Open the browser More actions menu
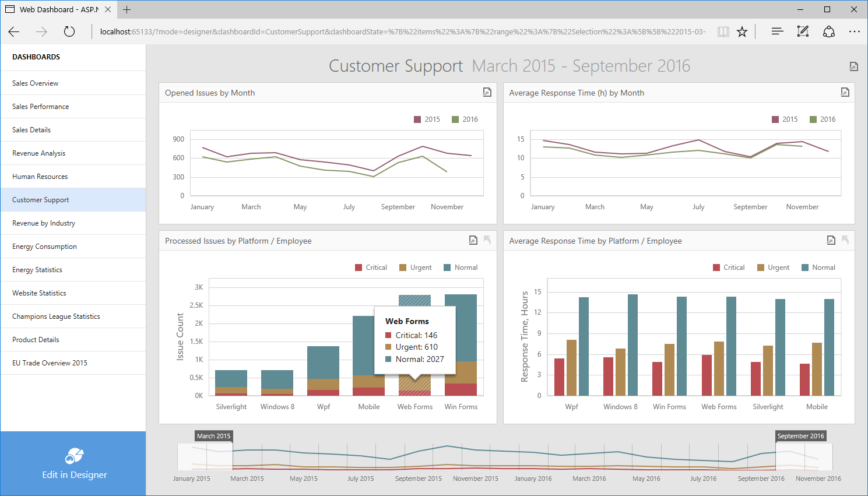 coord(854,31)
